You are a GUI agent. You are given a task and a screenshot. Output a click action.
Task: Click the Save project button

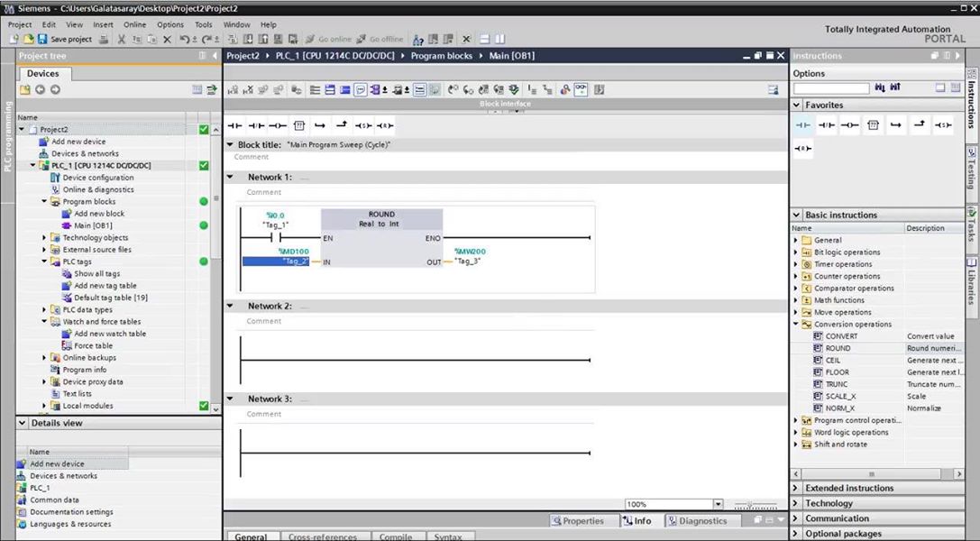[x=64, y=40]
